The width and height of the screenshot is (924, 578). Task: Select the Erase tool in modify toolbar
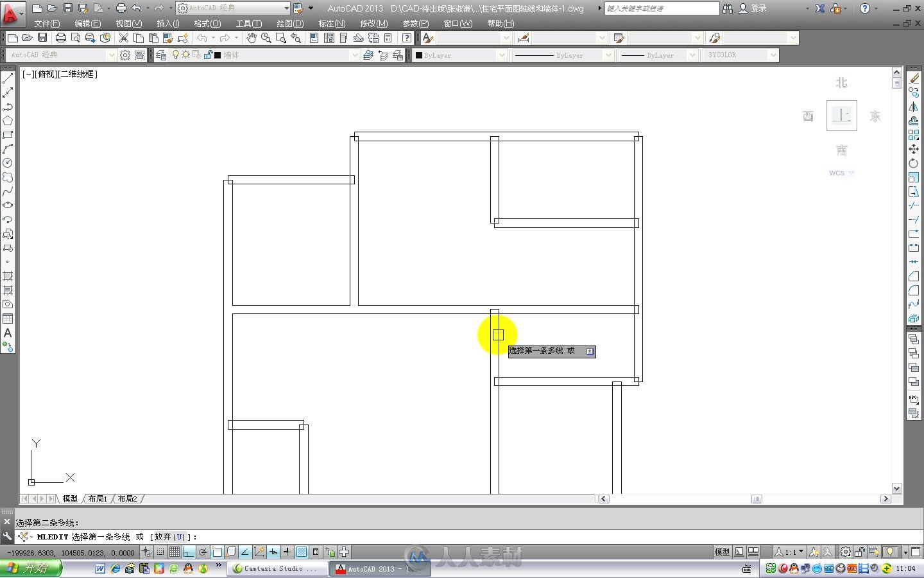(914, 78)
